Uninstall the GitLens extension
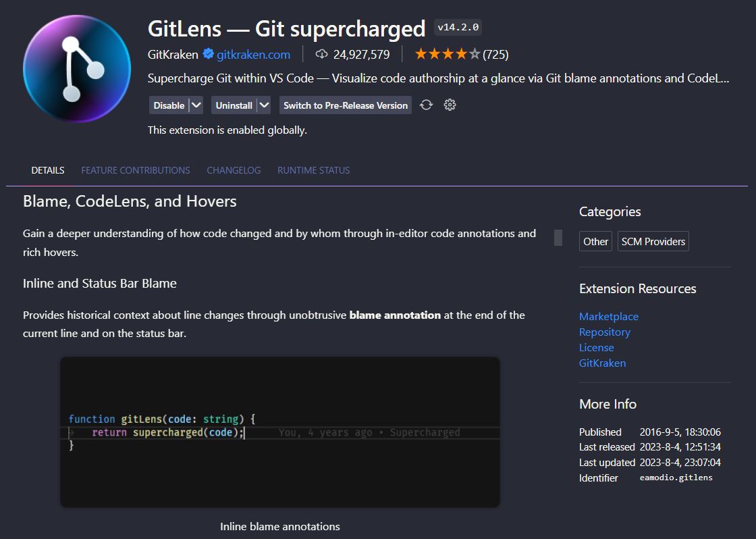 [234, 105]
